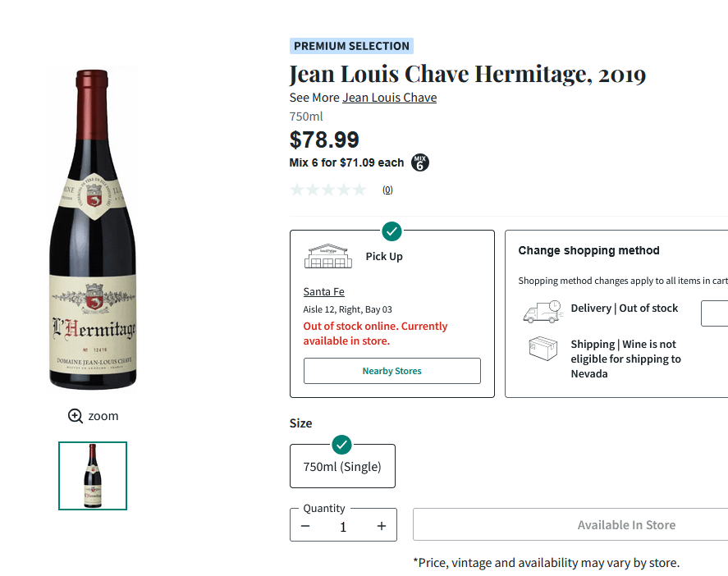Open the Jean Louis Chave brand link
The height and width of the screenshot is (576, 728).
pos(389,98)
